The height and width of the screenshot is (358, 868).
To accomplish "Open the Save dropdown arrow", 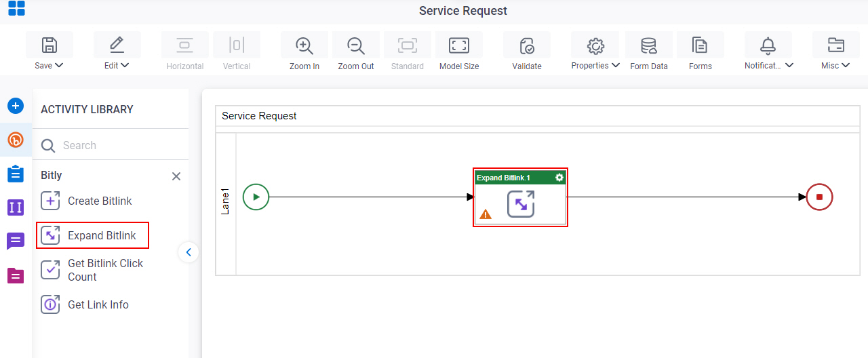I will [59, 66].
